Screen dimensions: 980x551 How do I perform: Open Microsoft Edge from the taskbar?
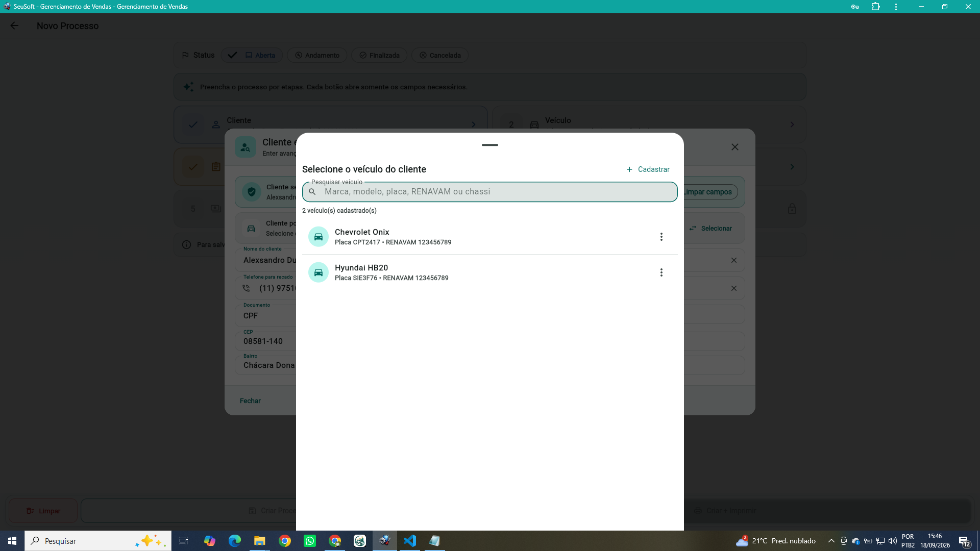(x=235, y=541)
